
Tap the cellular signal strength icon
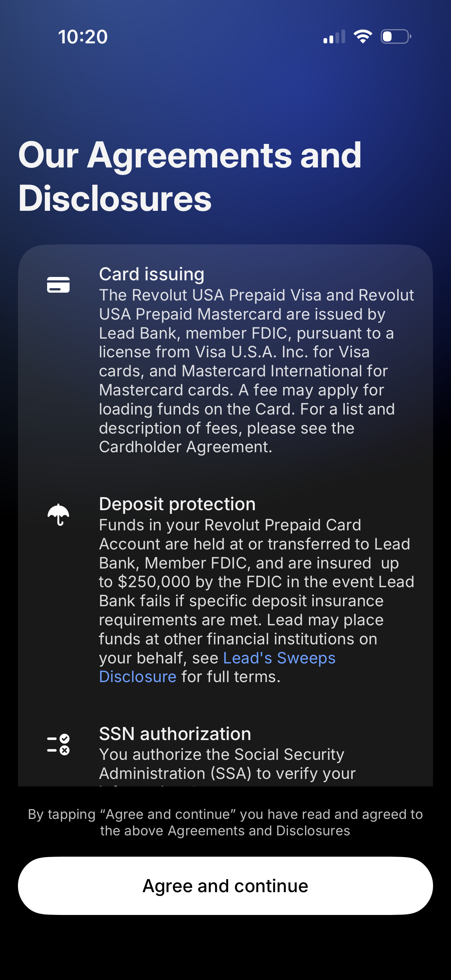(334, 37)
